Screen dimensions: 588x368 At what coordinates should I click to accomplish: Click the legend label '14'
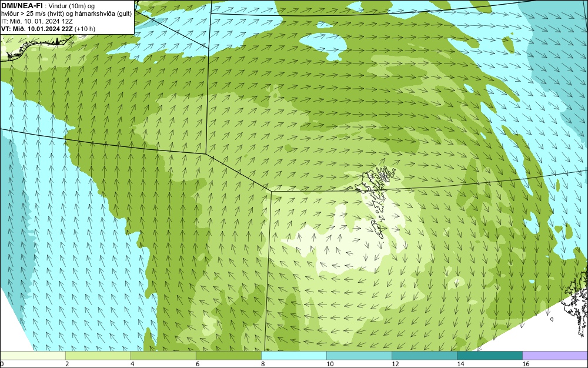[460, 364]
